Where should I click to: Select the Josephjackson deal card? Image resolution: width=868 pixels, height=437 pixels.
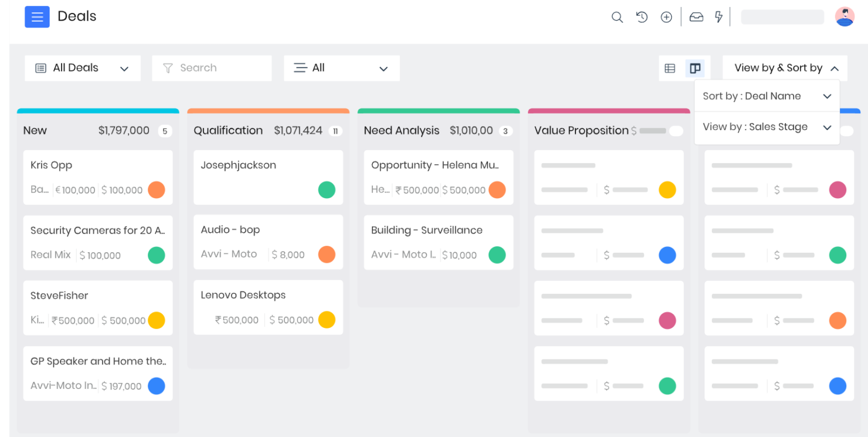coord(268,165)
